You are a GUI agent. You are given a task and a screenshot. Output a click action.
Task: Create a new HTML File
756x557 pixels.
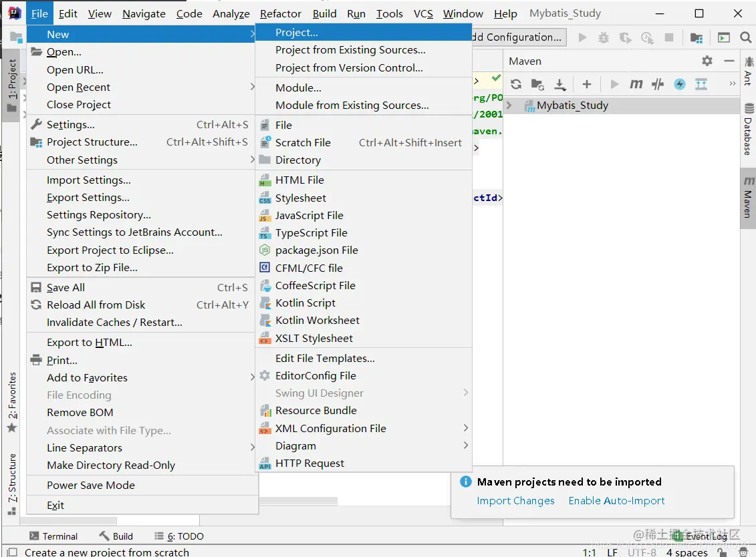[364, 180]
